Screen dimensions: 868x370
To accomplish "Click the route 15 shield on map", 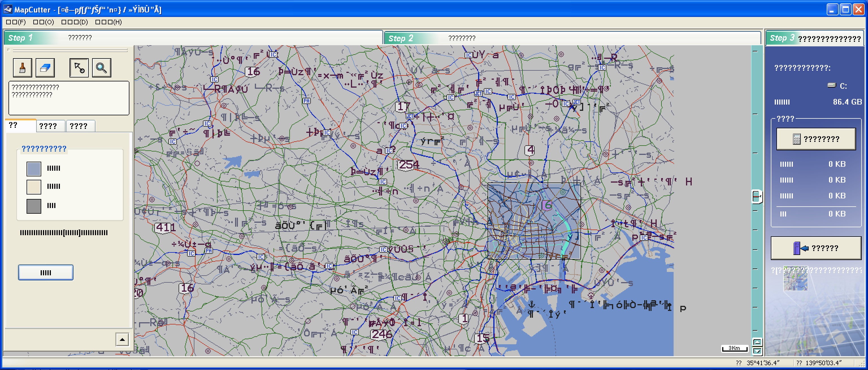I will click(482, 338).
